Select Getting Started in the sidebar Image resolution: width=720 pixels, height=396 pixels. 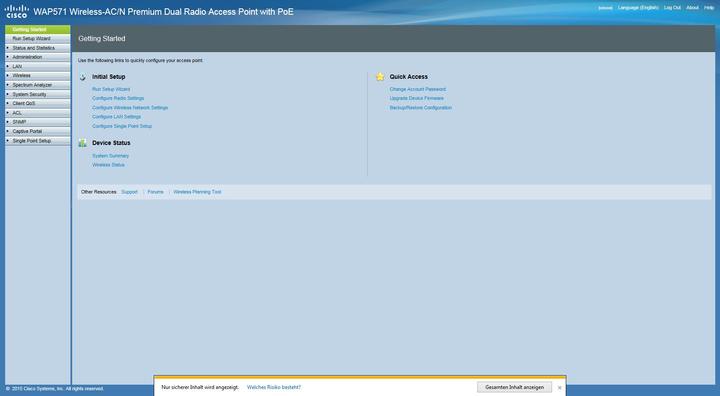coord(38,29)
